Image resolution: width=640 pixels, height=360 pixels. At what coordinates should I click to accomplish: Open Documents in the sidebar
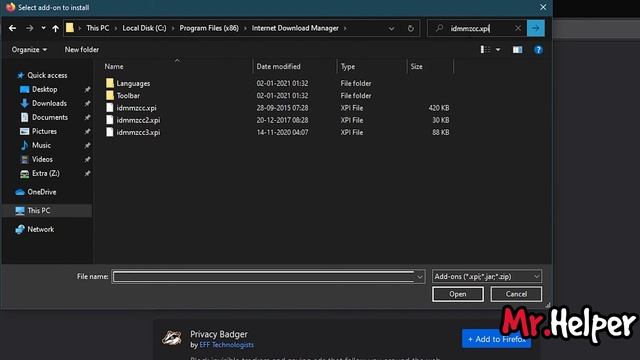50,117
